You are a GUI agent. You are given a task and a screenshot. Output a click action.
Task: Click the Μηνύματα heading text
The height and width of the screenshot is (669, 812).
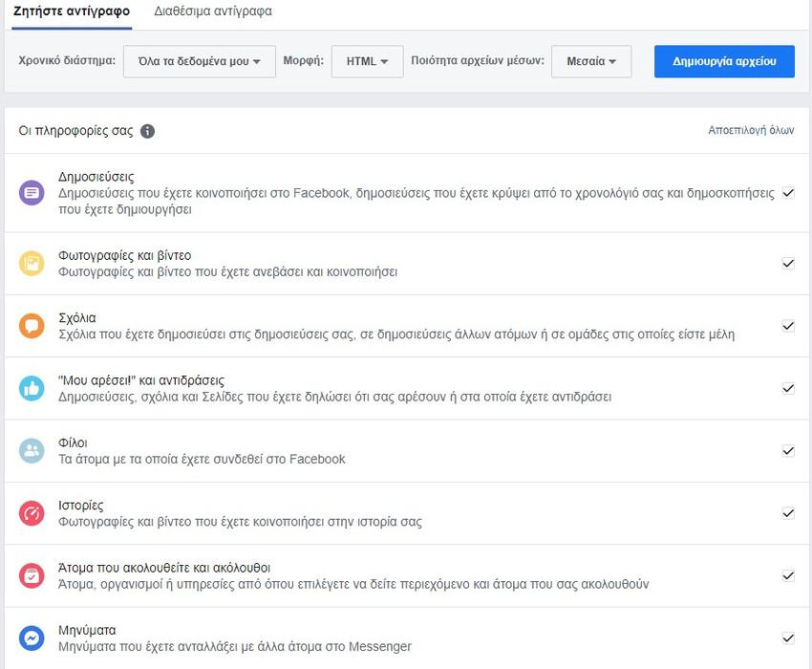coord(87,630)
